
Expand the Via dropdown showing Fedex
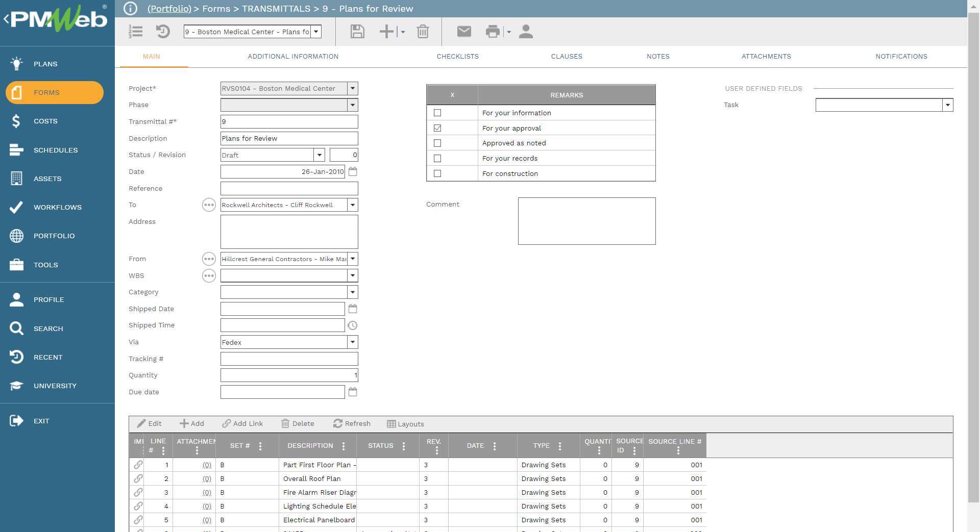point(353,342)
